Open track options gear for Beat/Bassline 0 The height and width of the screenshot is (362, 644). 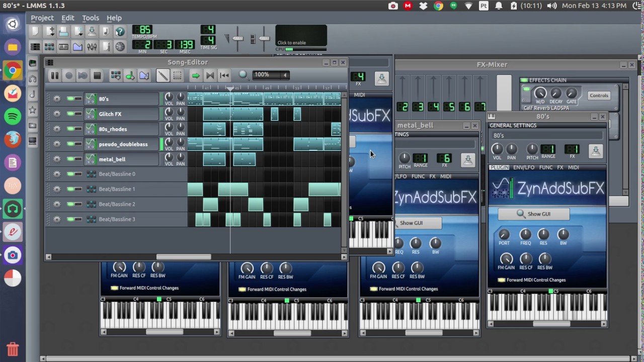(57, 174)
